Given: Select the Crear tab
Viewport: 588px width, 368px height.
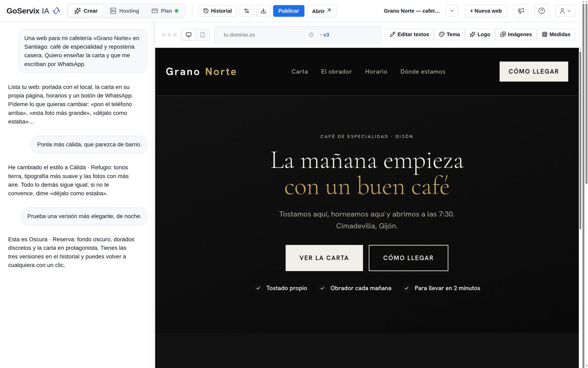Looking at the screenshot, I should tap(86, 11).
